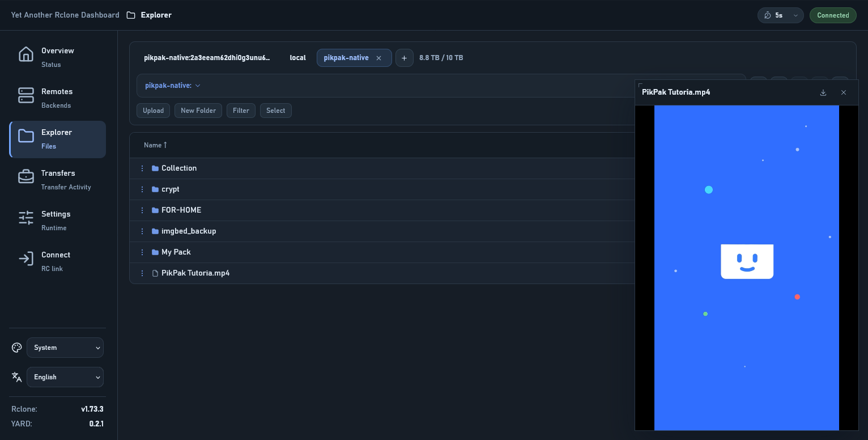The width and height of the screenshot is (868, 440).
Task: Sort files by the Name column header
Action: [155, 145]
